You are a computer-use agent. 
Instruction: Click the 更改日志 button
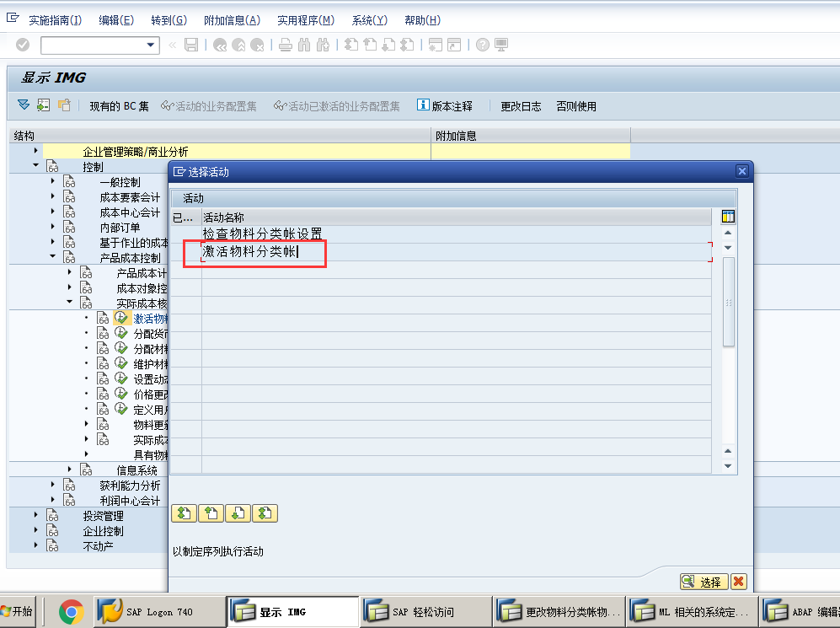tap(520, 106)
